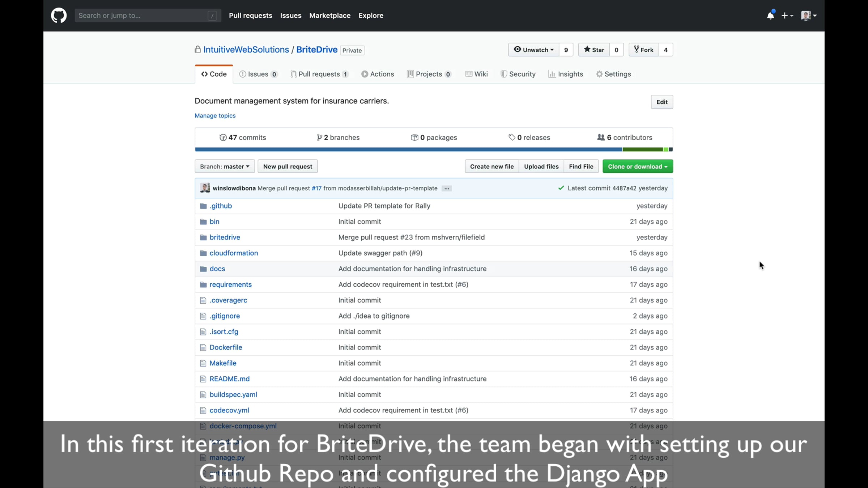Expand the commit message ellipsis

[x=447, y=188]
